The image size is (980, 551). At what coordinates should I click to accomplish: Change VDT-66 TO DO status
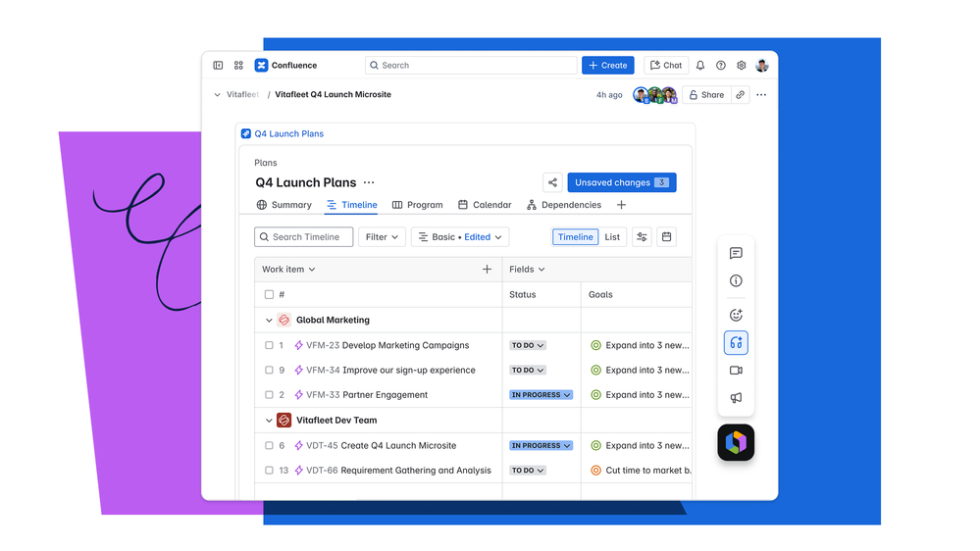[x=528, y=471]
